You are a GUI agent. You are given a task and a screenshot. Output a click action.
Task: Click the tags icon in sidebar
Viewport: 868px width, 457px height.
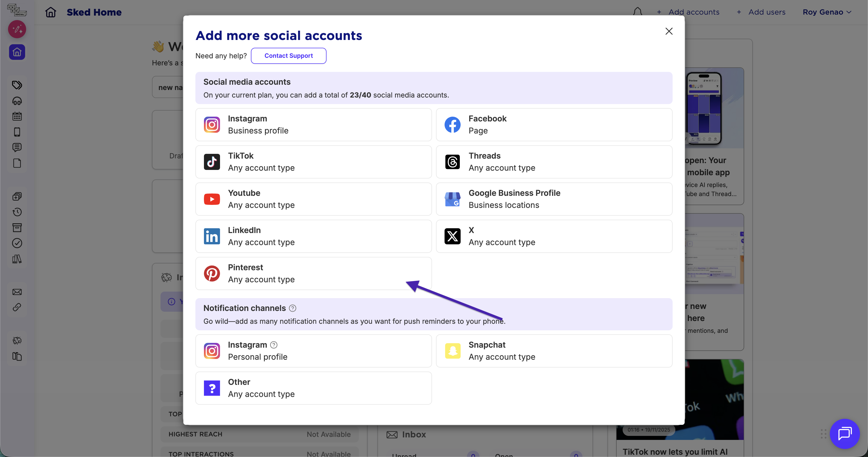coord(17,85)
